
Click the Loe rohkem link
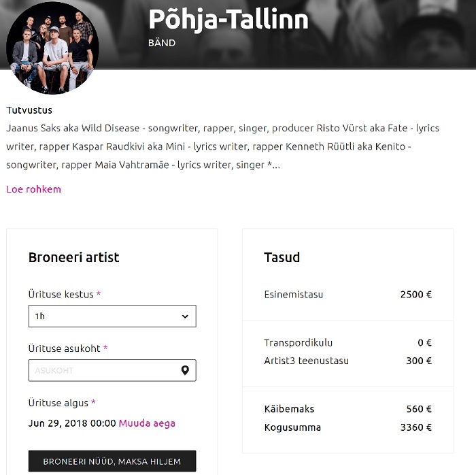[33, 189]
